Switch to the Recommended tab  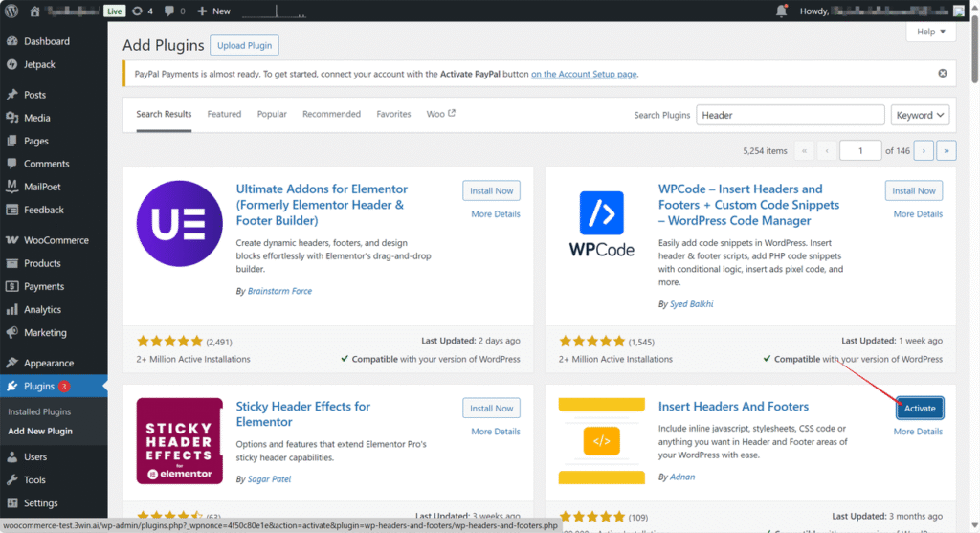pos(331,114)
